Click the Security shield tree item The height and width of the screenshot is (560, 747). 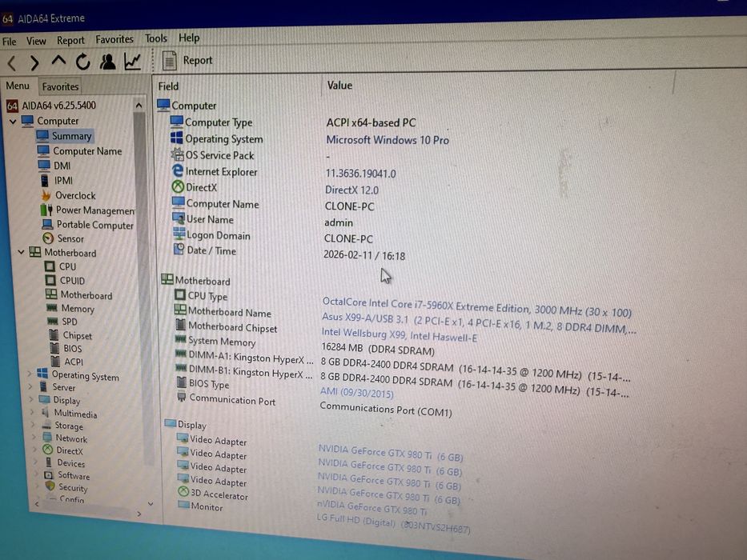tap(66, 486)
